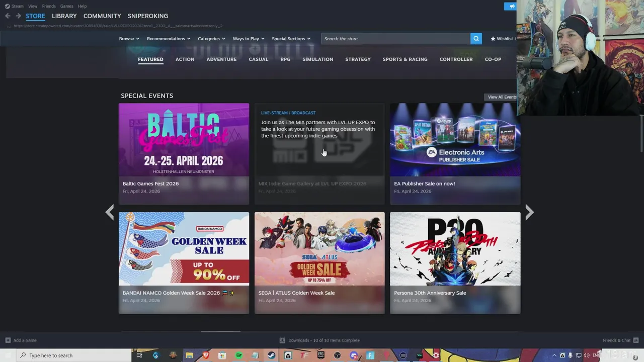
Task: Click the Search the store field
Action: point(395,39)
